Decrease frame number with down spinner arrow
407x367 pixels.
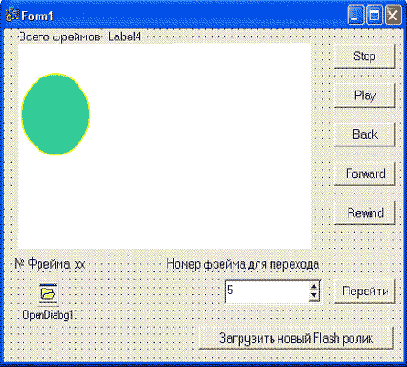314,296
